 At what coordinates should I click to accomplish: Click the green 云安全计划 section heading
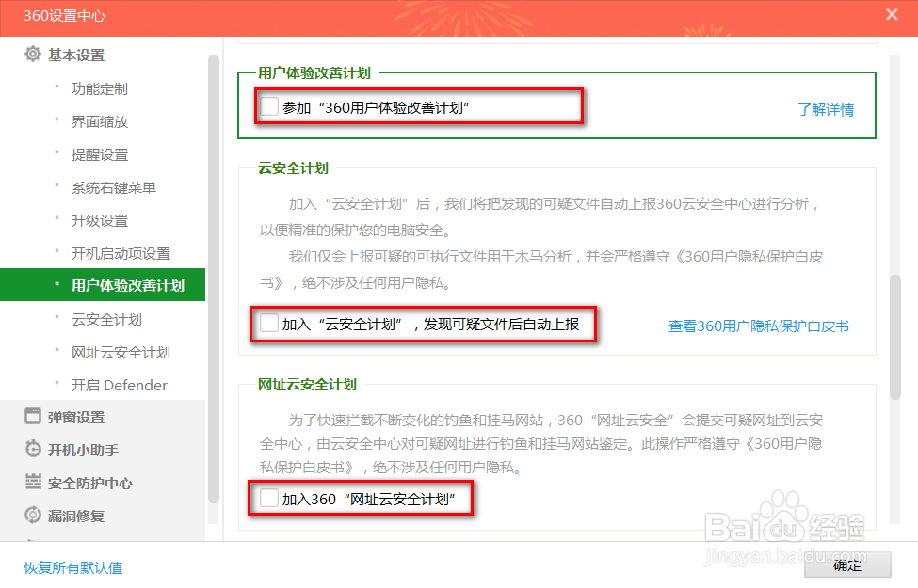coord(294,167)
